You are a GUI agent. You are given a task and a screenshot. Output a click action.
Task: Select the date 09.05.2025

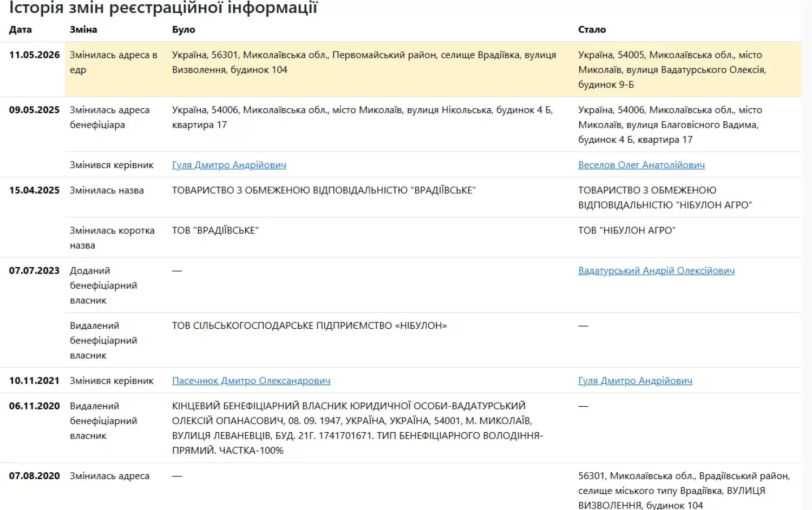[x=34, y=110]
